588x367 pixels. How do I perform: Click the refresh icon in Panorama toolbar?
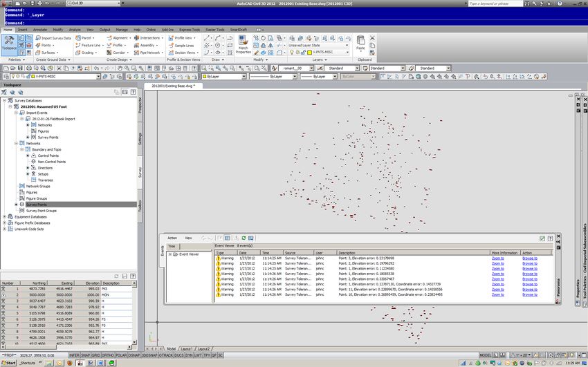pos(244,238)
